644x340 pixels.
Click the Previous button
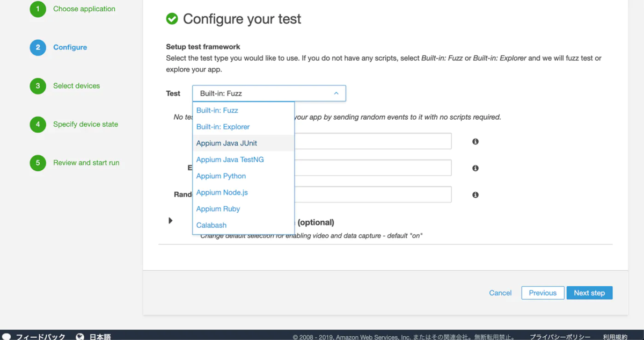click(543, 293)
